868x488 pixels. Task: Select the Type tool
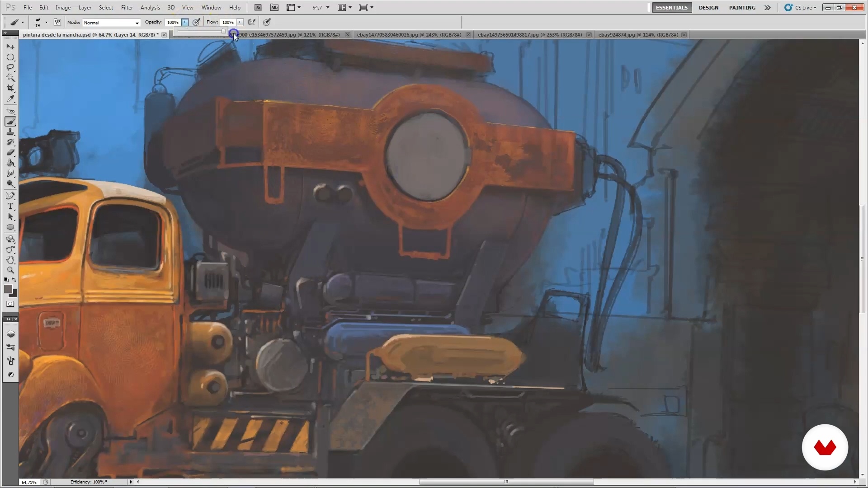tap(10, 206)
